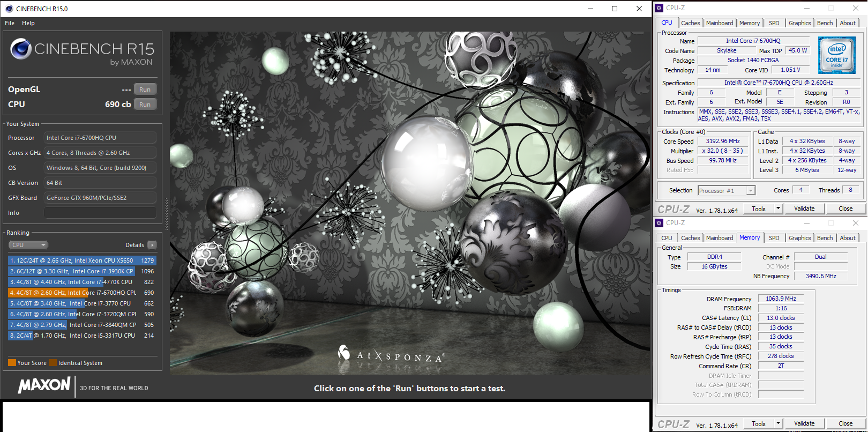Switch to Graphics tab in top CPU-Z
The width and height of the screenshot is (868, 432).
[x=799, y=23]
